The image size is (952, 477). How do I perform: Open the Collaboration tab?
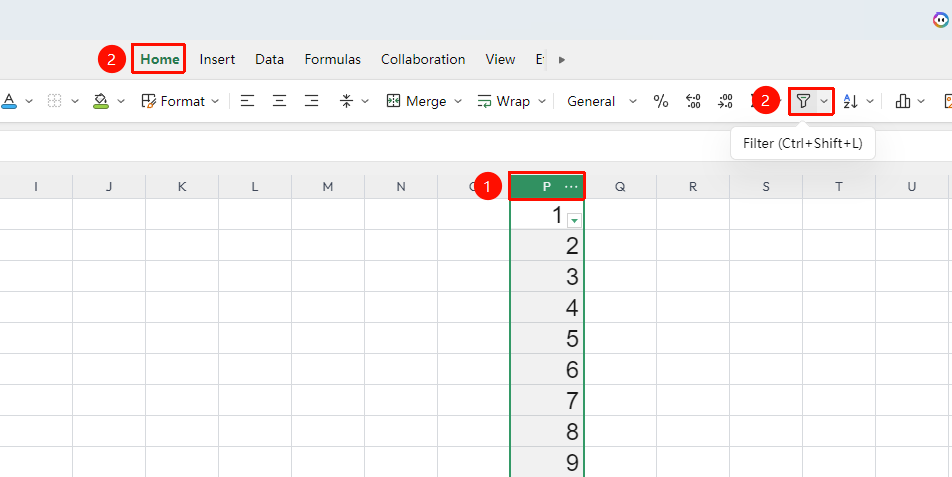pyautogui.click(x=423, y=59)
